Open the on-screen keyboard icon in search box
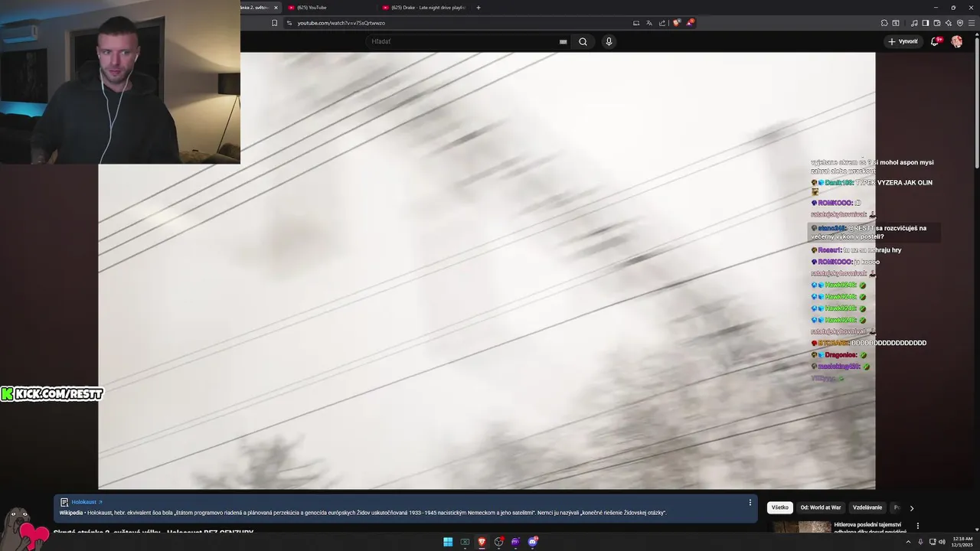The width and height of the screenshot is (980, 551). coord(563,42)
